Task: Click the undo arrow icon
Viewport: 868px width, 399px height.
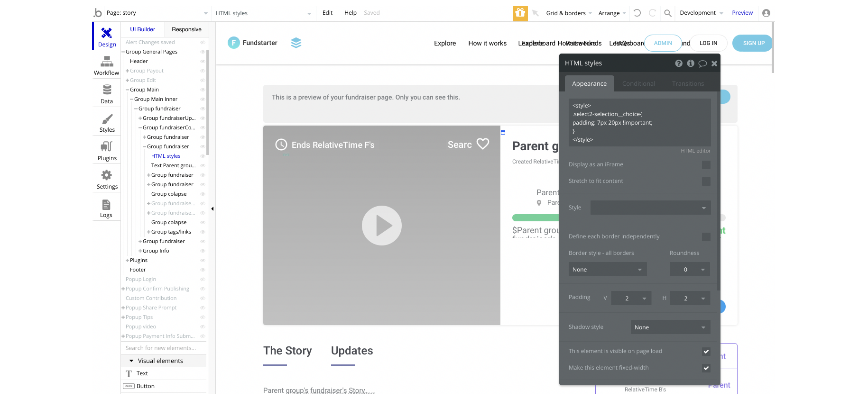Action: click(x=637, y=13)
